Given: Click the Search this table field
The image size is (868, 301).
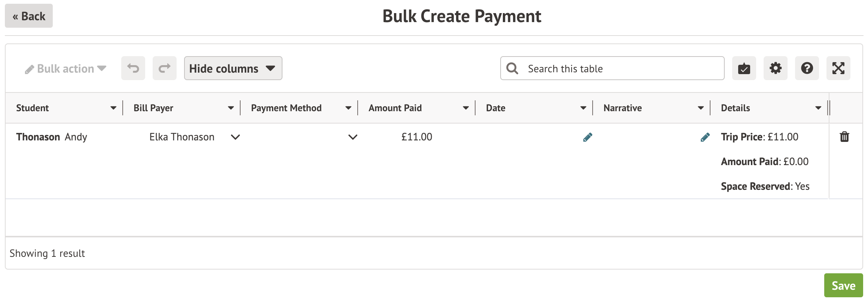Looking at the screenshot, I should pos(621,69).
